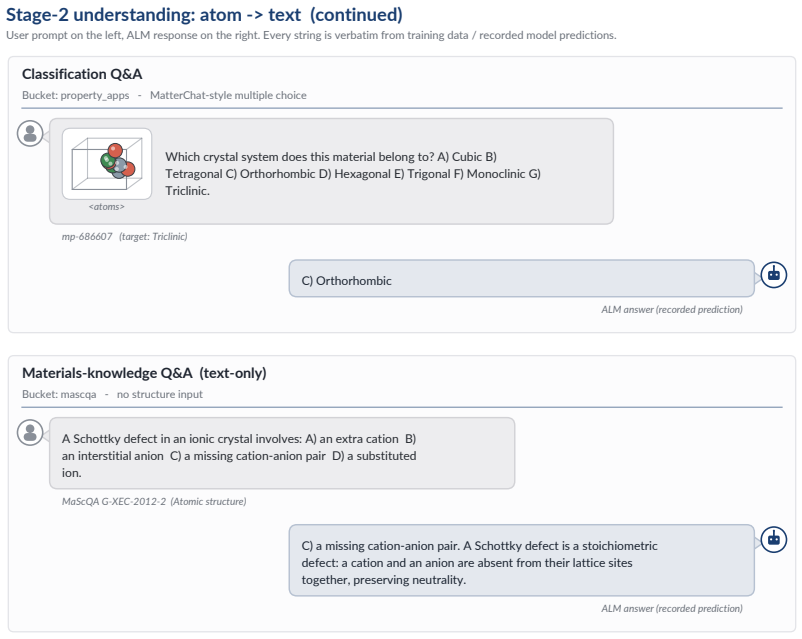802x639 pixels.
Task: Click the ALM answer caption under Orthorhombic
Action: [672, 310]
